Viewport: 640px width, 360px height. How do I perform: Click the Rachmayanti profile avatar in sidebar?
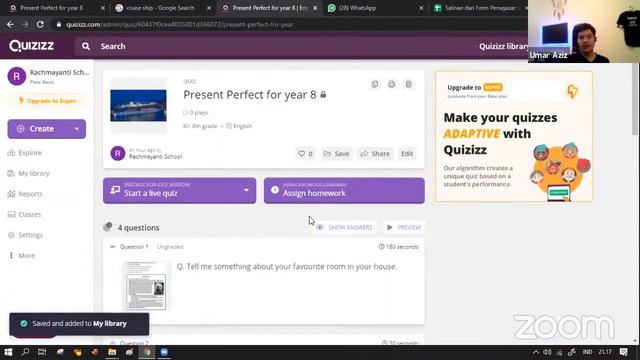tap(17, 76)
